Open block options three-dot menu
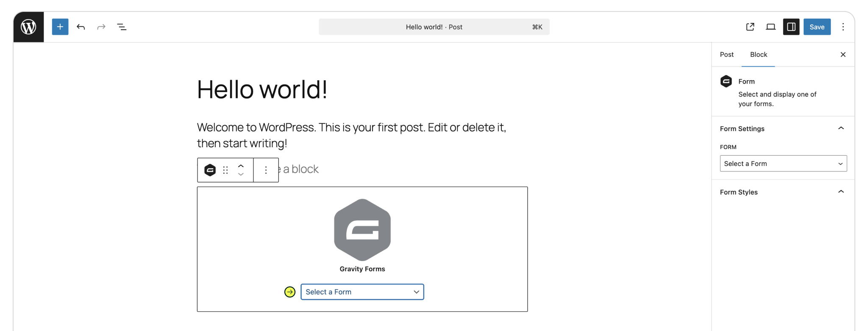The width and height of the screenshot is (868, 331). (x=266, y=170)
